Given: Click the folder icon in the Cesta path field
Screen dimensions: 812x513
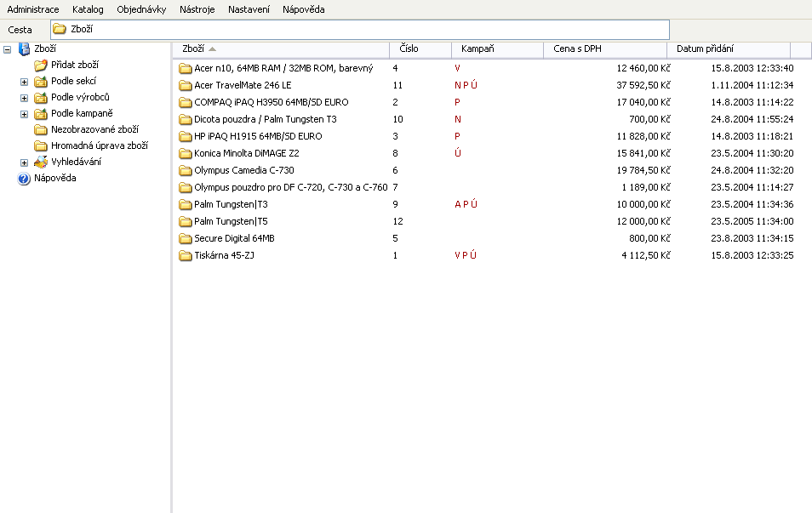Looking at the screenshot, I should [x=60, y=29].
